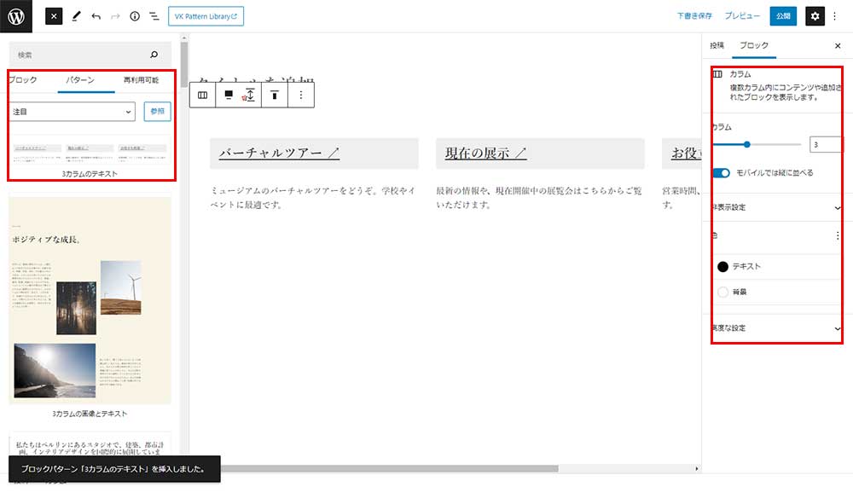Click the columns block type icon
Screen dimensions: 853x504
click(202, 96)
